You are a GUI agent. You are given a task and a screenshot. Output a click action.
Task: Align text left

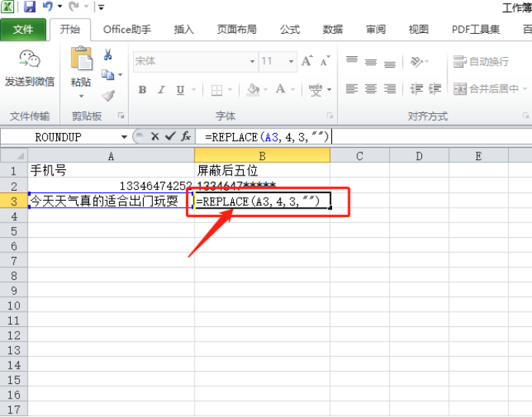352,89
